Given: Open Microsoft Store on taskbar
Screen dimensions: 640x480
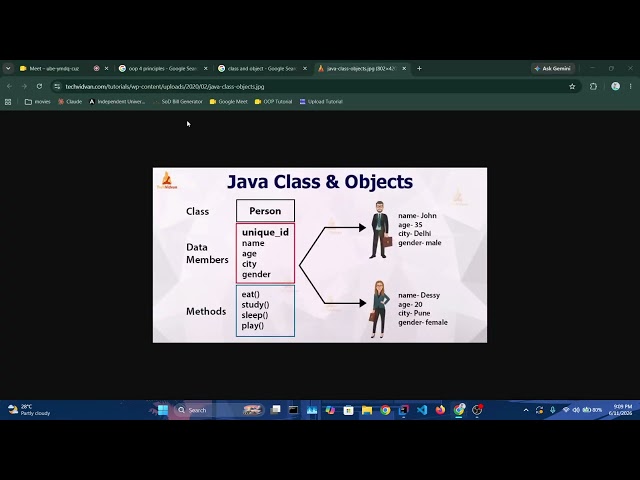Looking at the screenshot, I should [348, 410].
